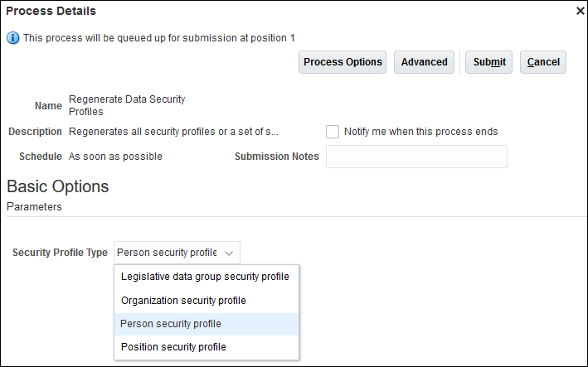Close the Process Details dialog
This screenshot has height=367, width=588.
coord(580,12)
